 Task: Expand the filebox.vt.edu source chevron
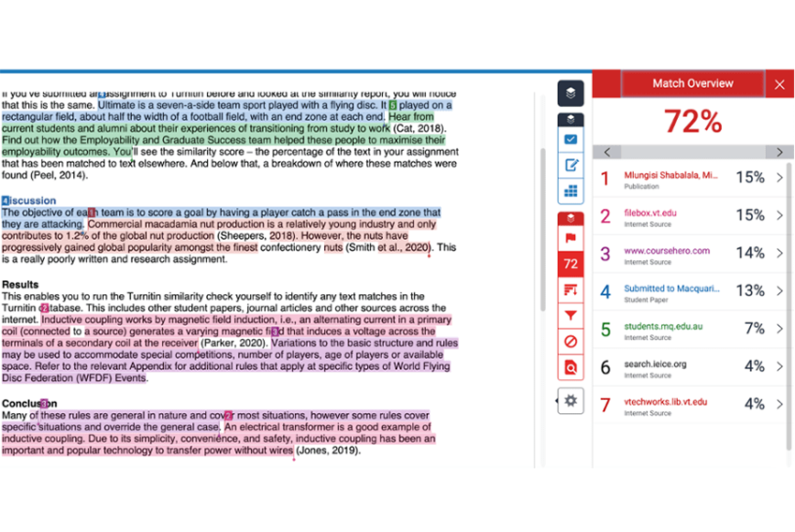[779, 215]
